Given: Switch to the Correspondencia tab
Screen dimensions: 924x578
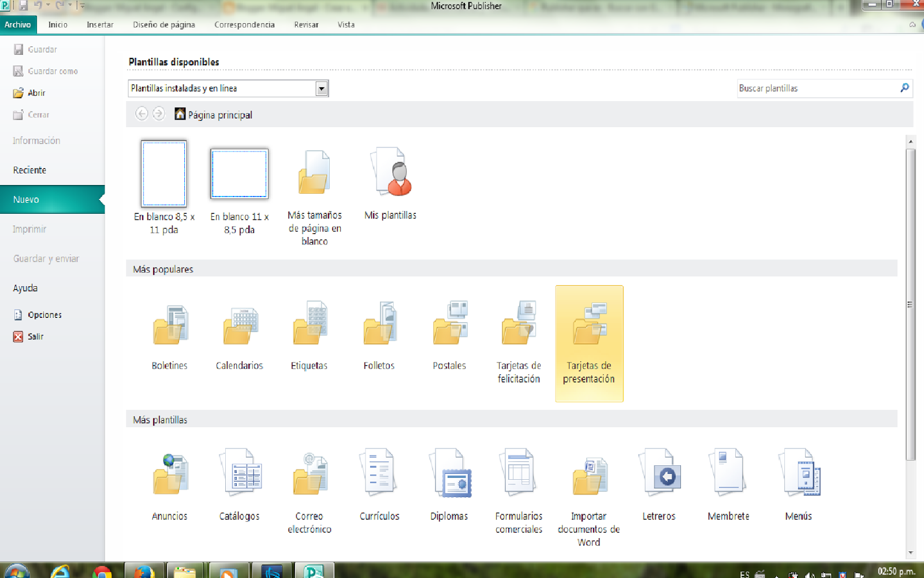Looking at the screenshot, I should (x=244, y=25).
